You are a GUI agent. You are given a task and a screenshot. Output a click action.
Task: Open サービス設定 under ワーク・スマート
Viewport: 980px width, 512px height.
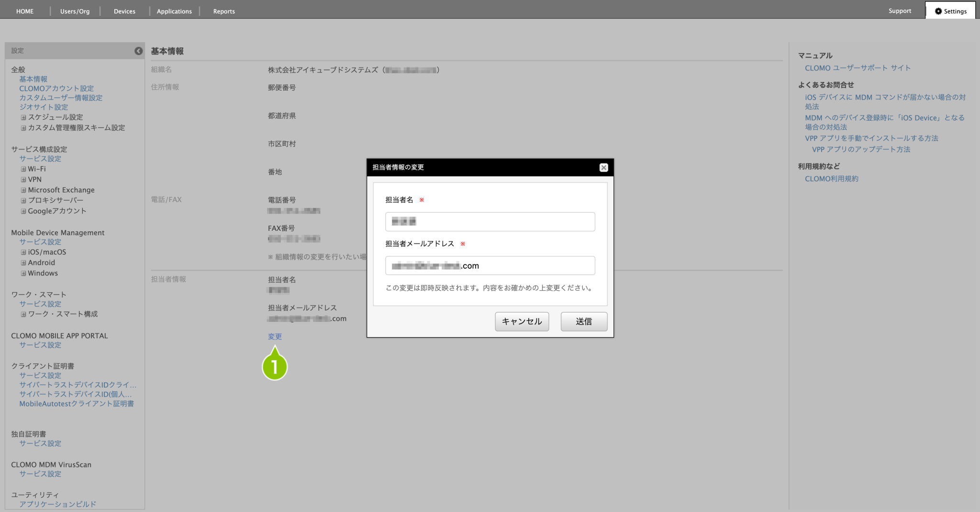(40, 304)
